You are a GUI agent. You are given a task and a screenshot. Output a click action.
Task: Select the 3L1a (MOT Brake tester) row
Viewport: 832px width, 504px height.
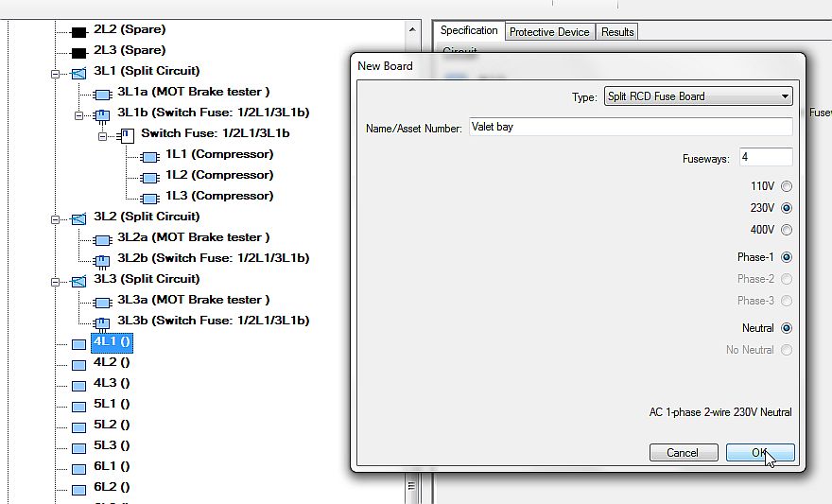[x=193, y=92]
